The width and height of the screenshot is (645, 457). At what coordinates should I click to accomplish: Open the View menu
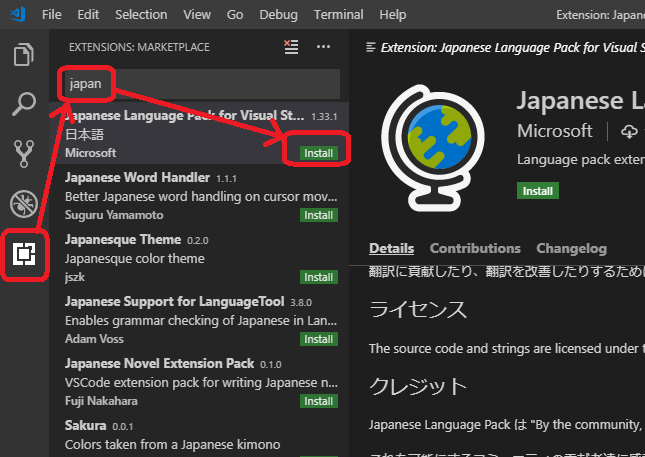(197, 15)
